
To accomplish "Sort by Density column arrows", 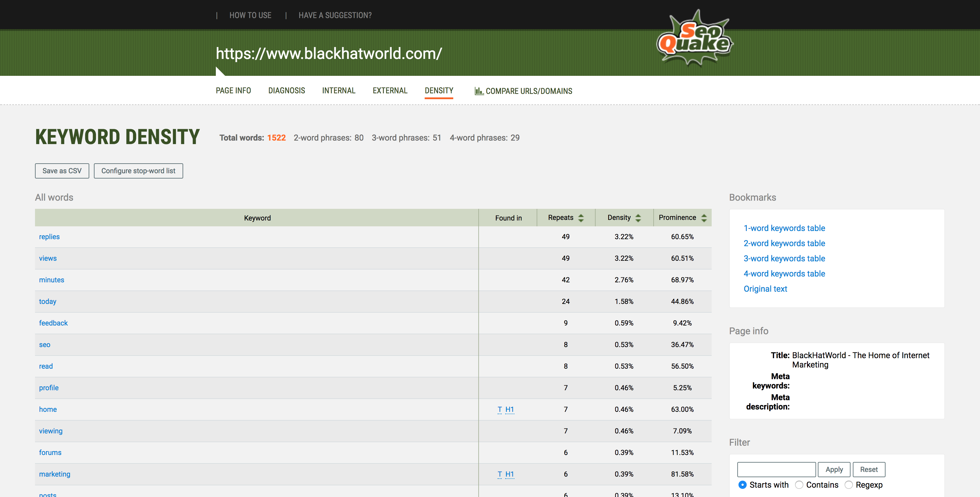I will click(638, 218).
